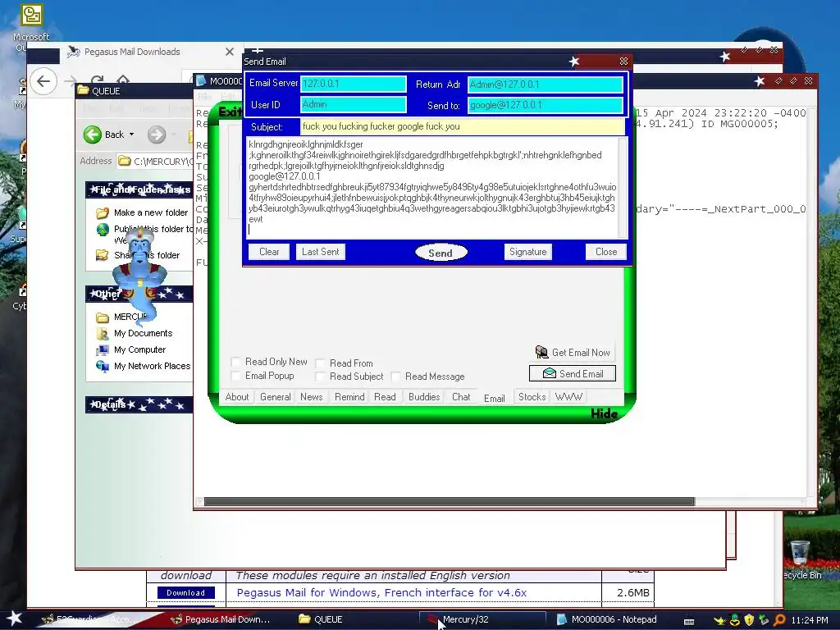This screenshot has width=840, height=630.
Task: Click Share this folder task link
Action: [146, 256]
